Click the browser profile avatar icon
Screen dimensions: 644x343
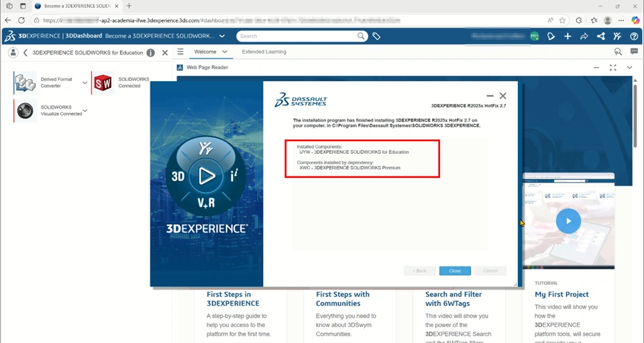608,20
